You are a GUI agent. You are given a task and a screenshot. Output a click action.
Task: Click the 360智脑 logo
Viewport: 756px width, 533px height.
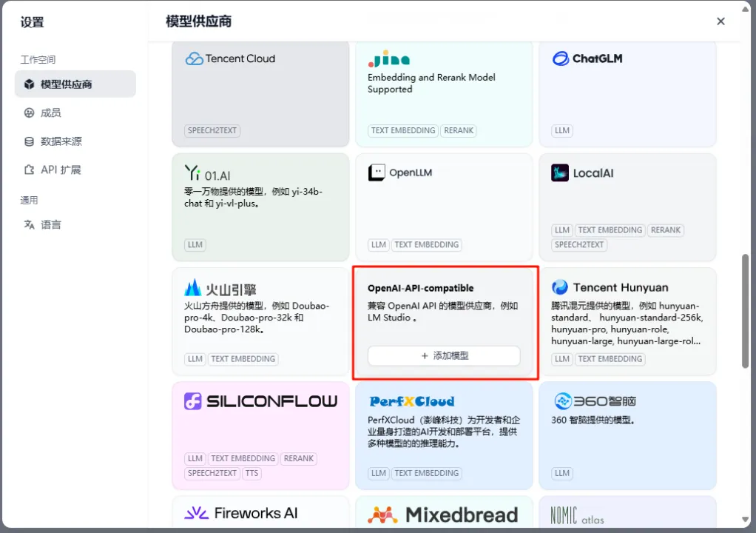pyautogui.click(x=595, y=400)
